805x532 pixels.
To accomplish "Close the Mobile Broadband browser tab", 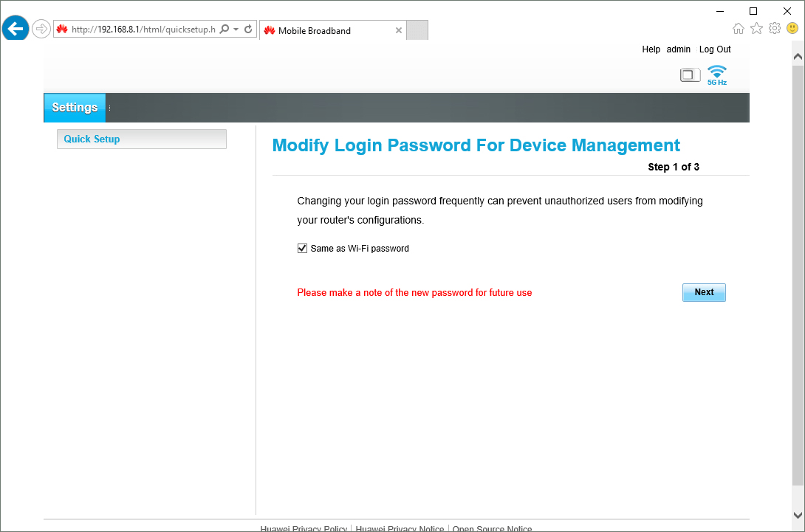I will pyautogui.click(x=399, y=30).
